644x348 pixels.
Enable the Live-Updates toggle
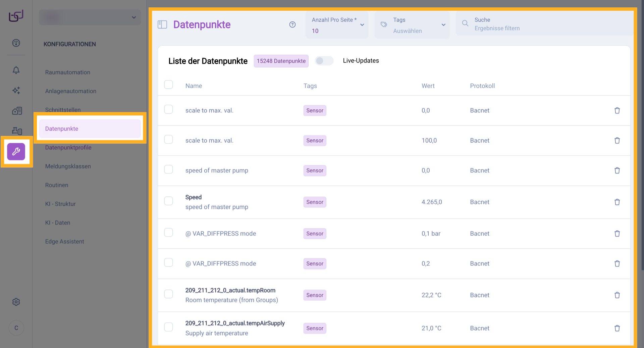[x=324, y=61]
